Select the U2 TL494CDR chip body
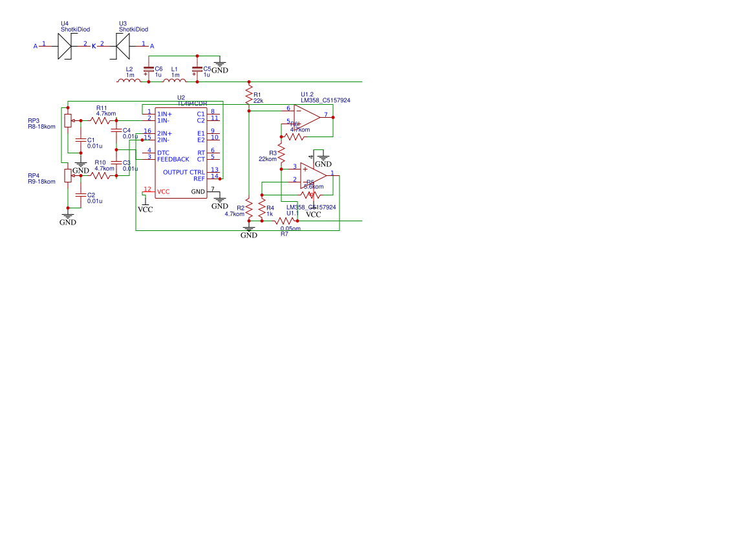The width and height of the screenshot is (756, 535). pyautogui.click(x=181, y=153)
